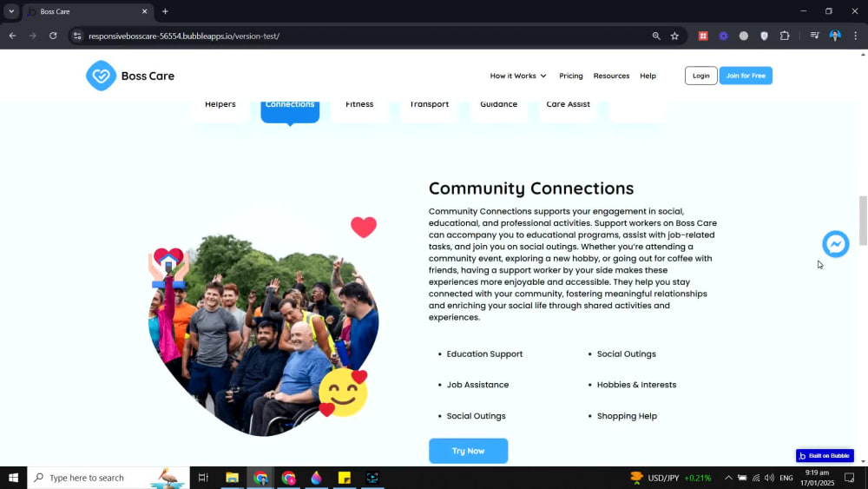Viewport: 868px width, 489px height.
Task: Click the taskbar search box
Action: pyautogui.click(x=108, y=478)
